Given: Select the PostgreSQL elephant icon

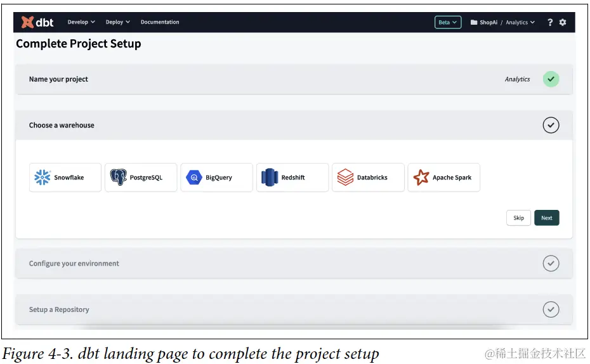Looking at the screenshot, I should [x=118, y=177].
